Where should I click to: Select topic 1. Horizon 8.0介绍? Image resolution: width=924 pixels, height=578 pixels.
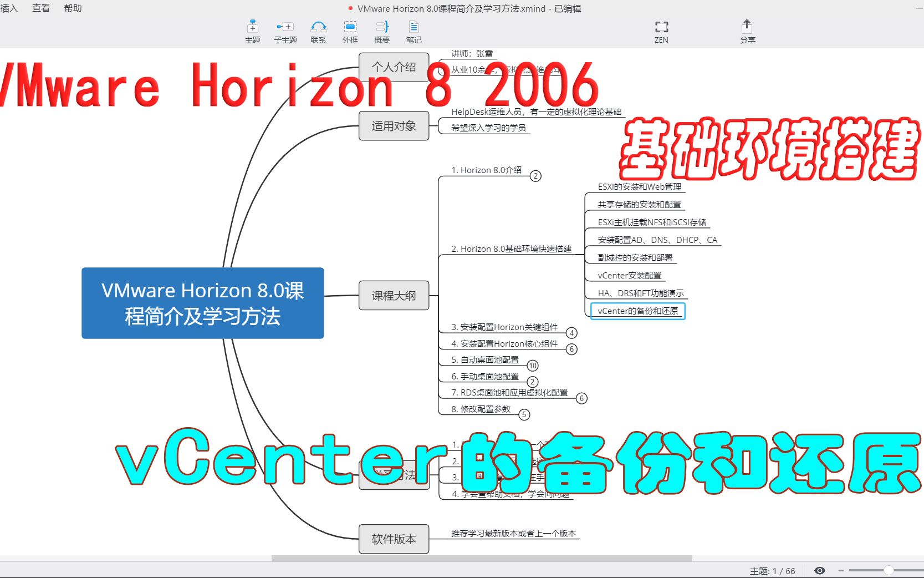point(486,170)
